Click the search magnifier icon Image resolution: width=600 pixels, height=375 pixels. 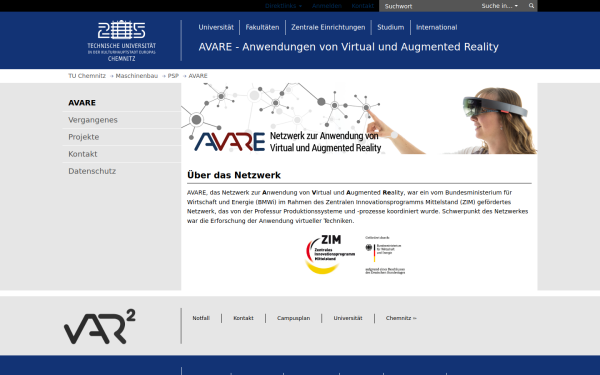531,6
